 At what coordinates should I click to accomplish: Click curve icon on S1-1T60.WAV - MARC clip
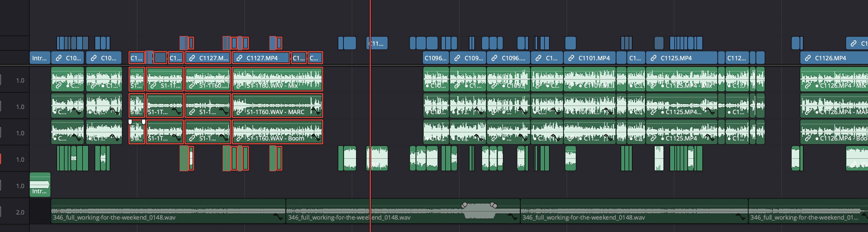(316, 111)
